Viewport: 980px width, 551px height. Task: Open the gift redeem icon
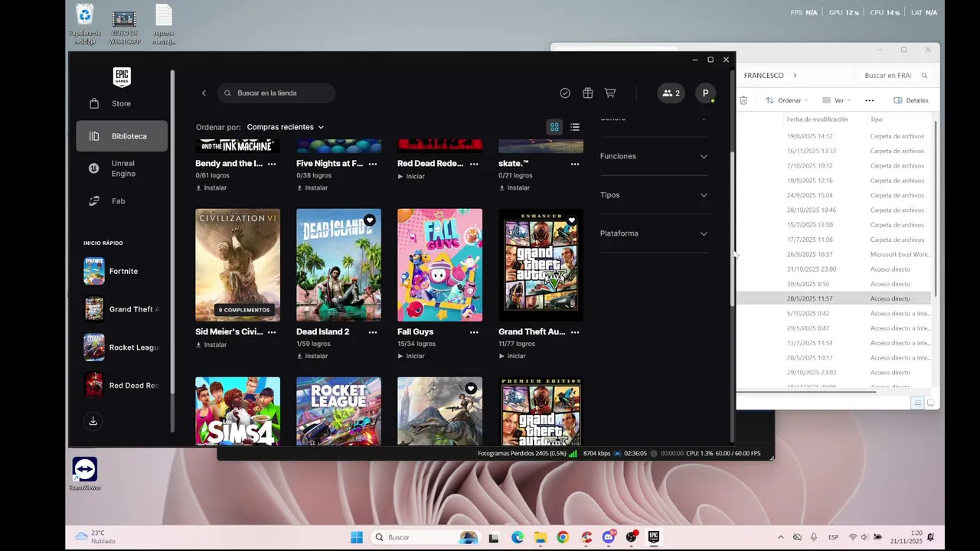pos(587,93)
